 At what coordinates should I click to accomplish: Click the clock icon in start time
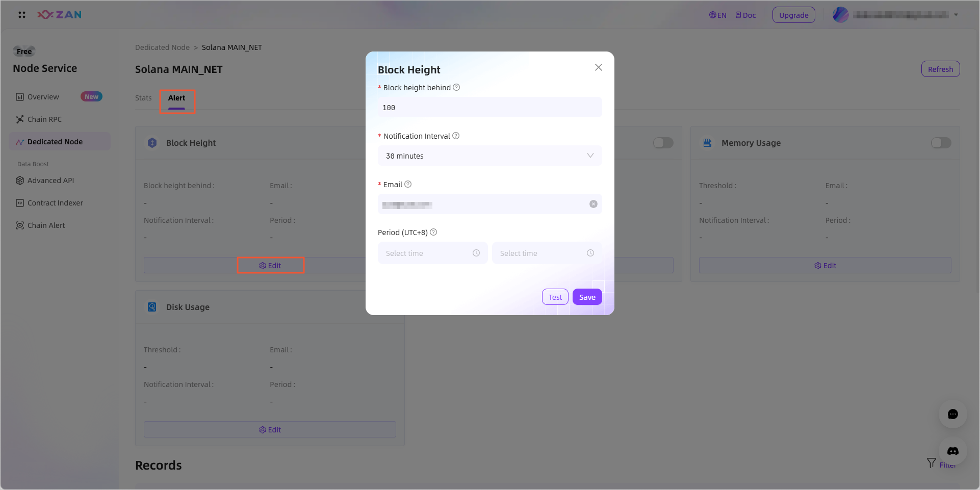476,253
